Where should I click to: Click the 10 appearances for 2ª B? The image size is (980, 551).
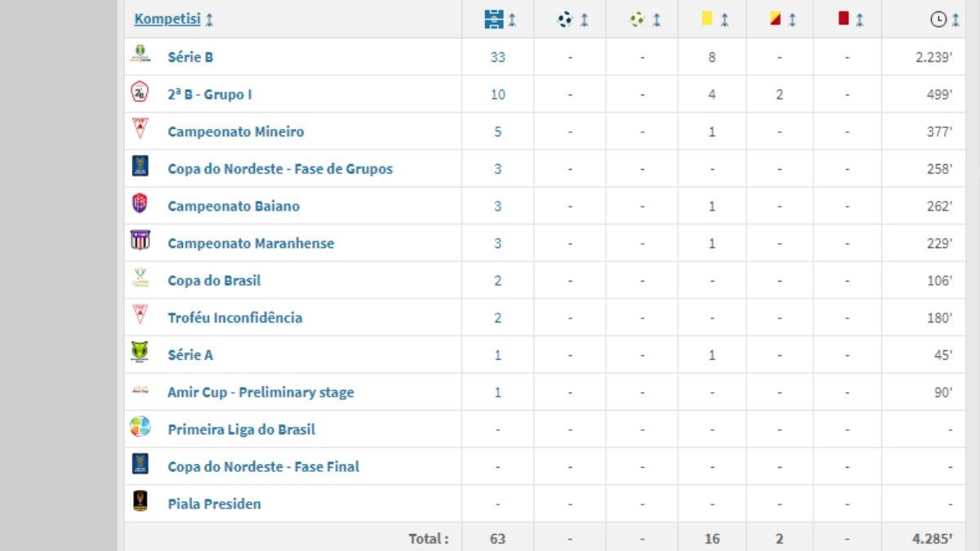497,95
